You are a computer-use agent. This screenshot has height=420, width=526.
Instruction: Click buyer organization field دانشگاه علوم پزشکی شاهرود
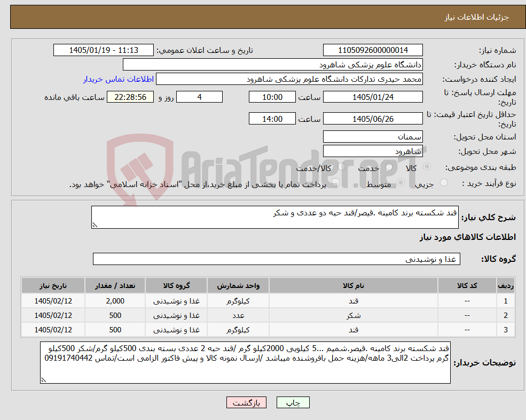[x=273, y=65]
